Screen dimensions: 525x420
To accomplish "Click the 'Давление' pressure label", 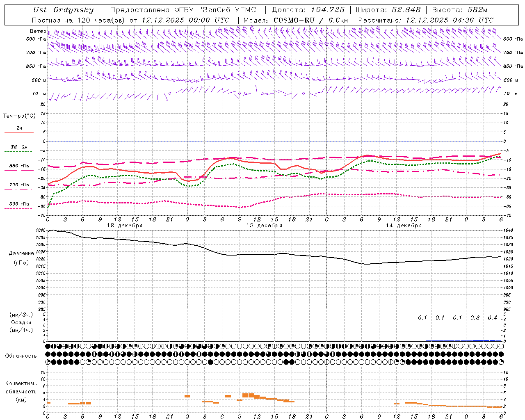I will 21,253.
